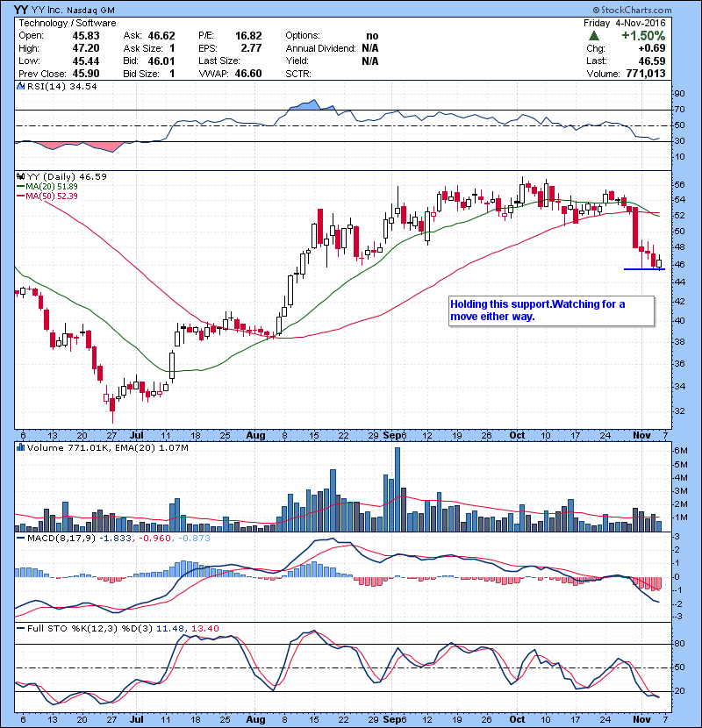Screen dimensions: 702x728
Task: Click the YY ticker symbol title
Action: [20, 10]
